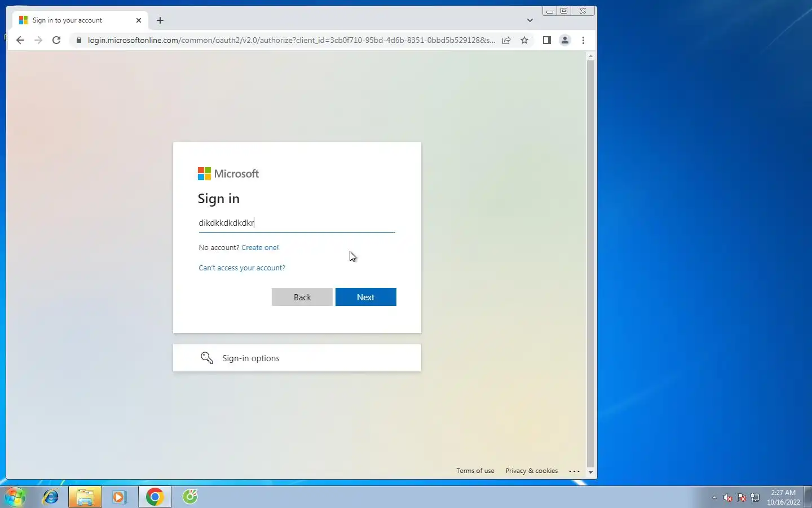Click the scrollbar down arrow
Image resolution: width=812 pixels, height=508 pixels.
(x=590, y=472)
